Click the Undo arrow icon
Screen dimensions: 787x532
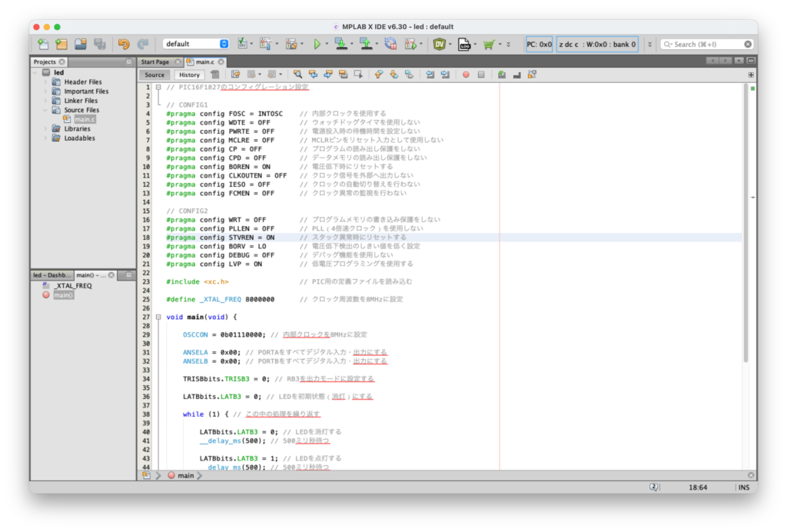point(124,44)
